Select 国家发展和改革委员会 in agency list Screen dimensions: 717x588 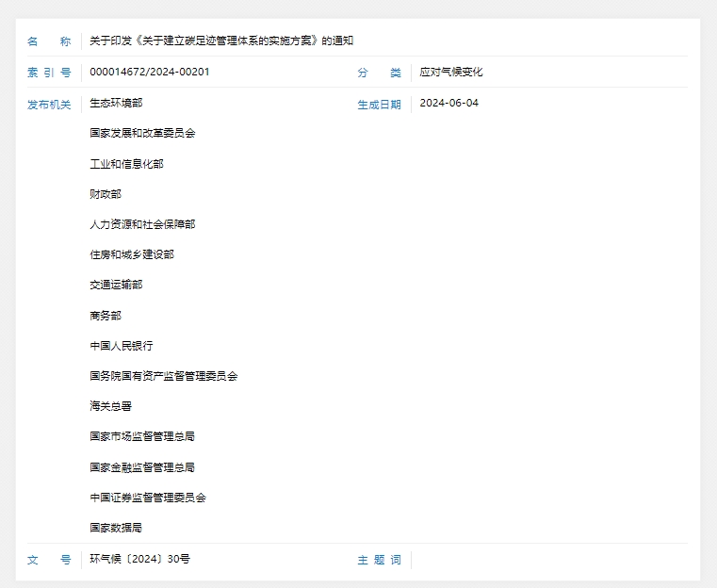(142, 134)
